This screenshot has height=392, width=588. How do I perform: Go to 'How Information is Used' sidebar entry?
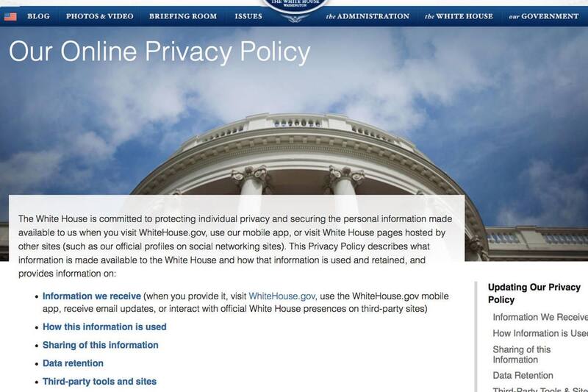point(539,333)
